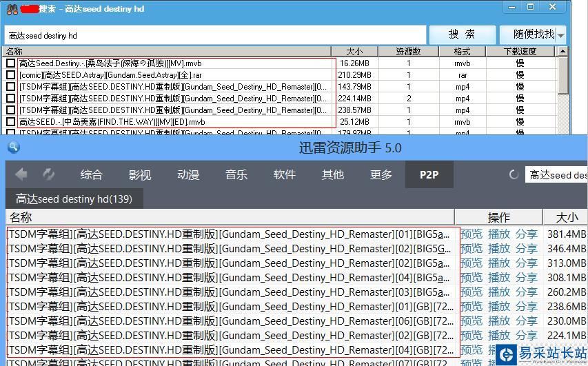Select file name 高达SEED 中岛美嘉 FIND.THE.WAY rmvb
The image size is (588, 366).
click(112, 122)
